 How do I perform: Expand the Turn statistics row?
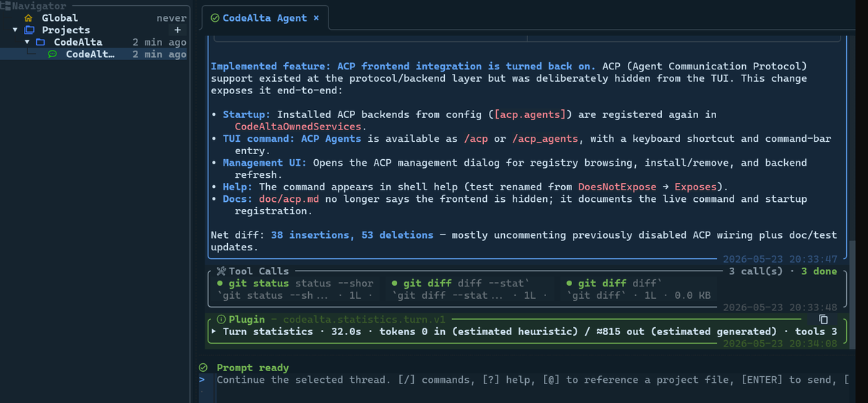click(x=214, y=331)
